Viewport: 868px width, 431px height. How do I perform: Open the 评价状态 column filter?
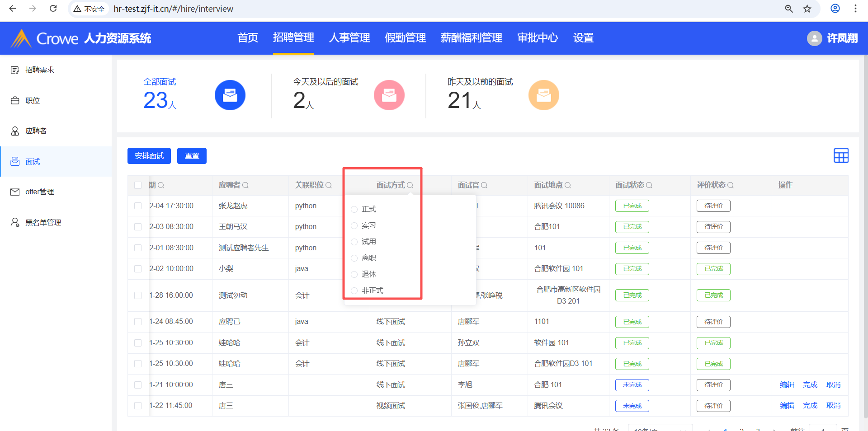tap(731, 185)
